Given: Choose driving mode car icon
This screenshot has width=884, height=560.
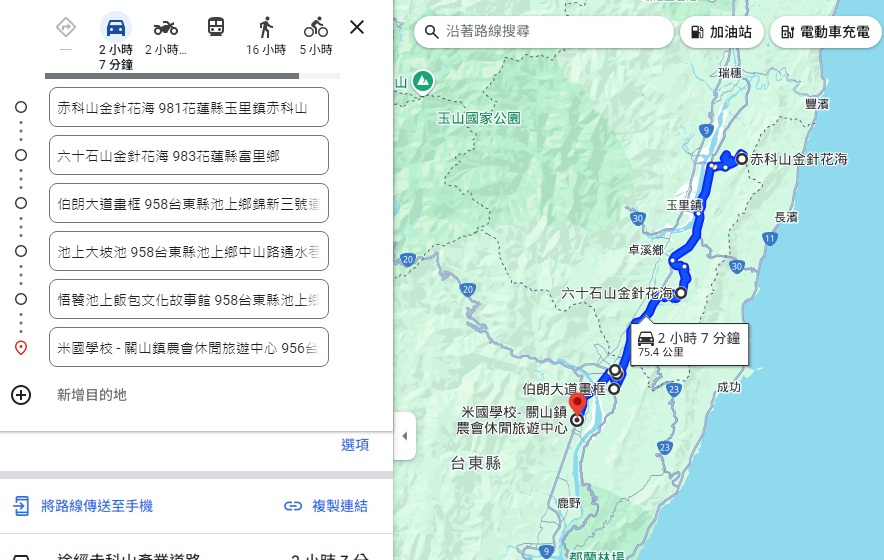Looking at the screenshot, I should [x=116, y=27].
